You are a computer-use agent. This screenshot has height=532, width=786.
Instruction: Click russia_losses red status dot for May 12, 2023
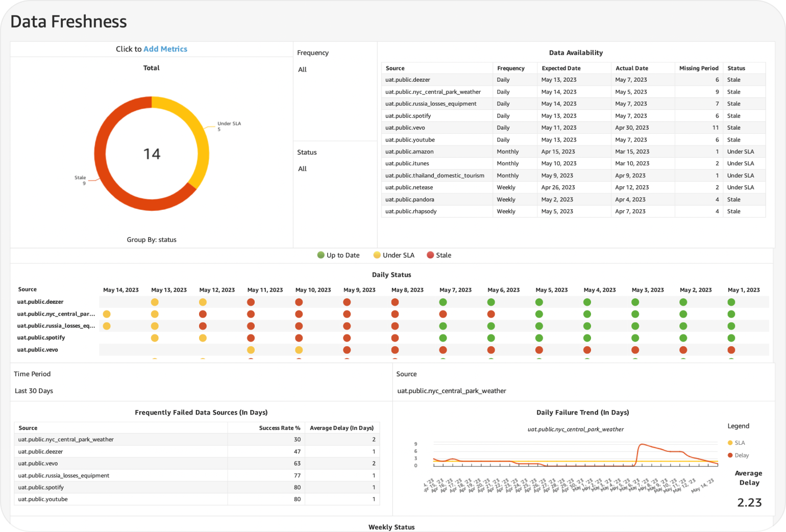(203, 326)
